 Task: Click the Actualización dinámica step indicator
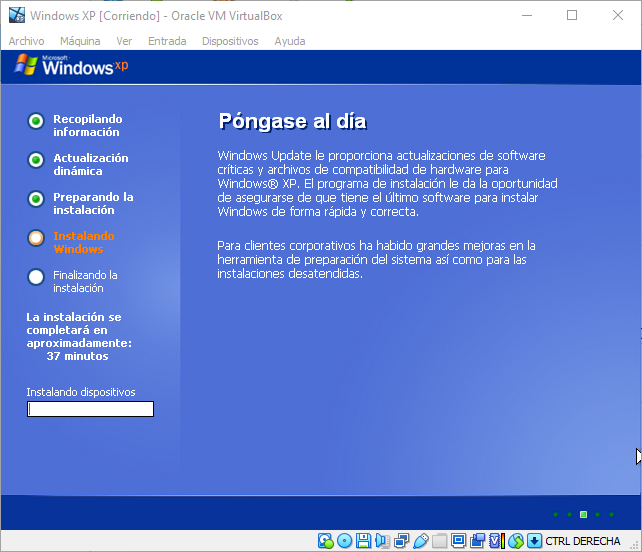click(x=36, y=160)
